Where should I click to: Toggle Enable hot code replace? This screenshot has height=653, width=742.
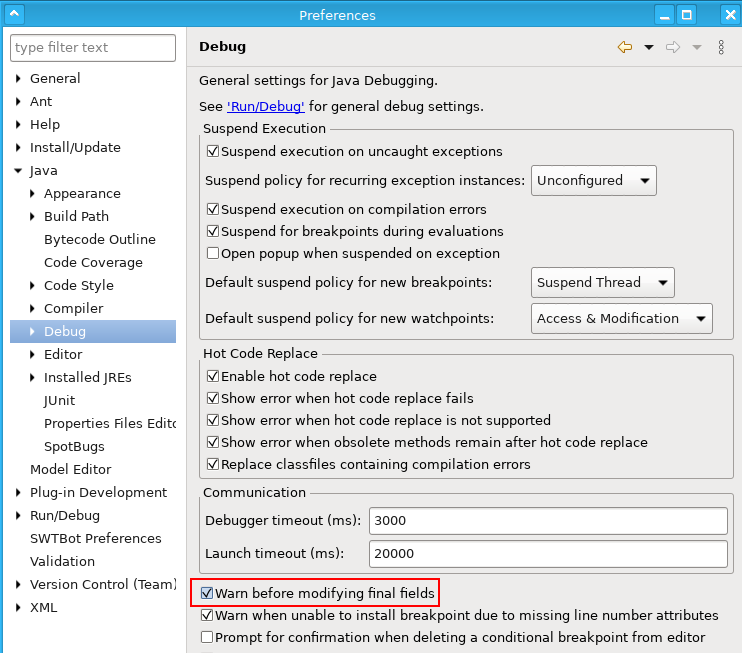213,376
